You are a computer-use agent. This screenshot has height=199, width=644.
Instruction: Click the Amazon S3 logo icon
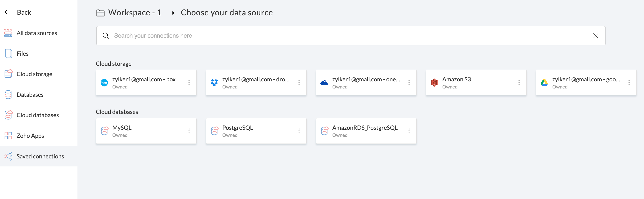coord(434,83)
